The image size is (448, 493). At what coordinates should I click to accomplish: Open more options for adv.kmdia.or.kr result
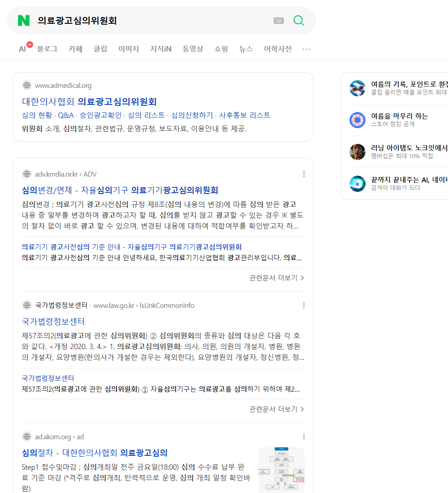[x=304, y=174]
